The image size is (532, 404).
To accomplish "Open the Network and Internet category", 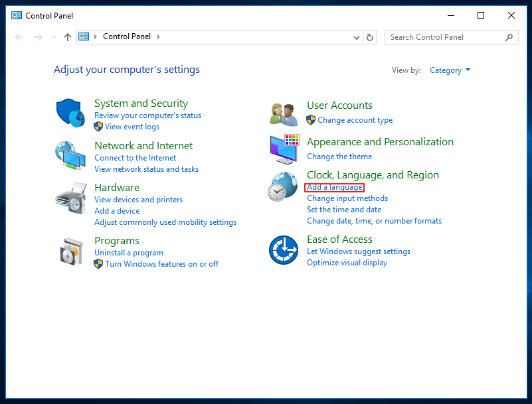I will pyautogui.click(x=143, y=145).
